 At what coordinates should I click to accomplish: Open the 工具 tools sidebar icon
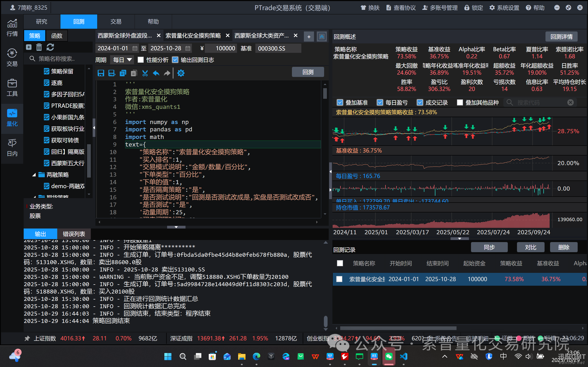pyautogui.click(x=12, y=88)
